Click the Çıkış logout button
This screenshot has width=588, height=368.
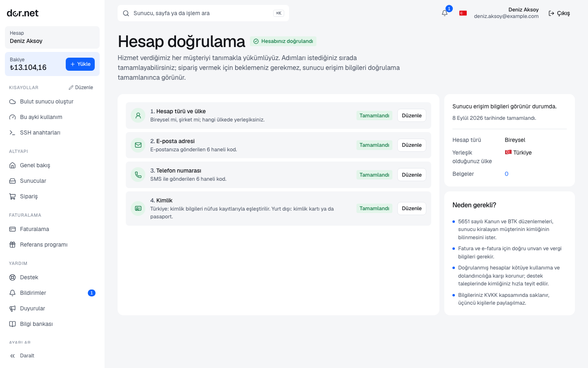tap(559, 13)
